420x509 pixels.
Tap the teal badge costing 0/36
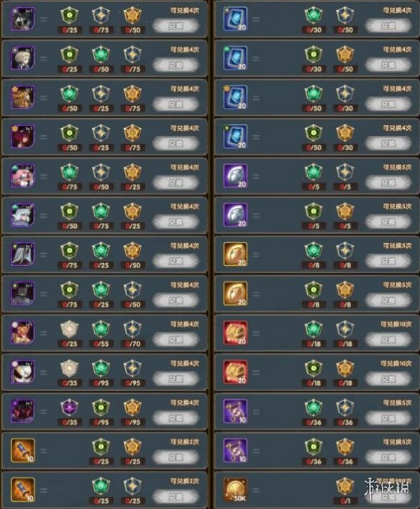point(314,408)
